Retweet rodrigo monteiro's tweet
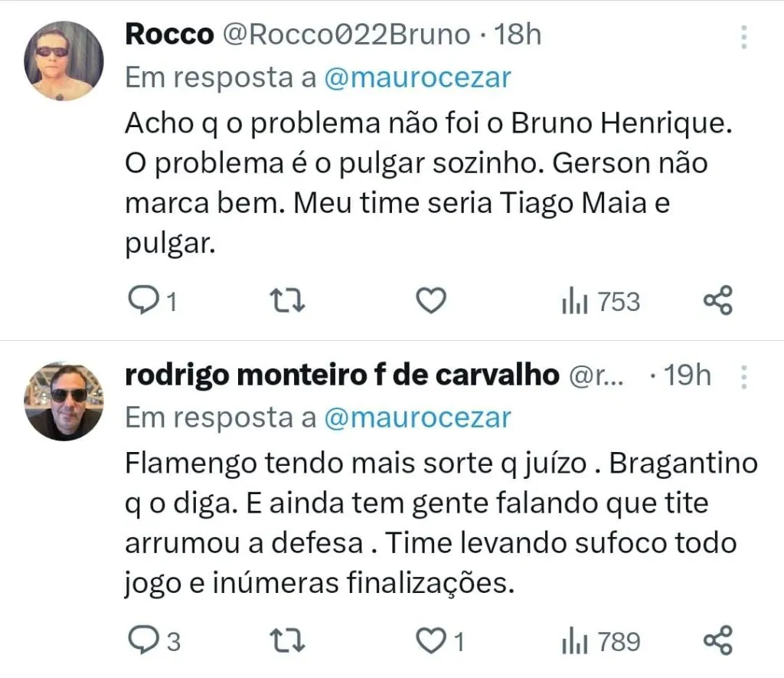 289,641
